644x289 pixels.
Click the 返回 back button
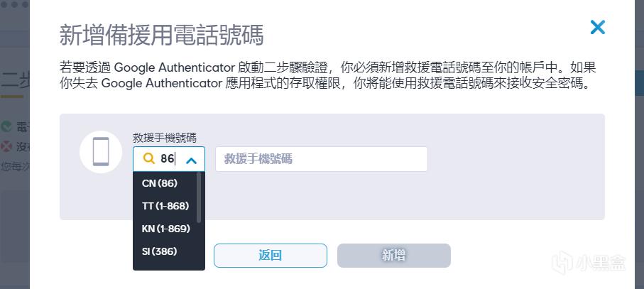(271, 256)
